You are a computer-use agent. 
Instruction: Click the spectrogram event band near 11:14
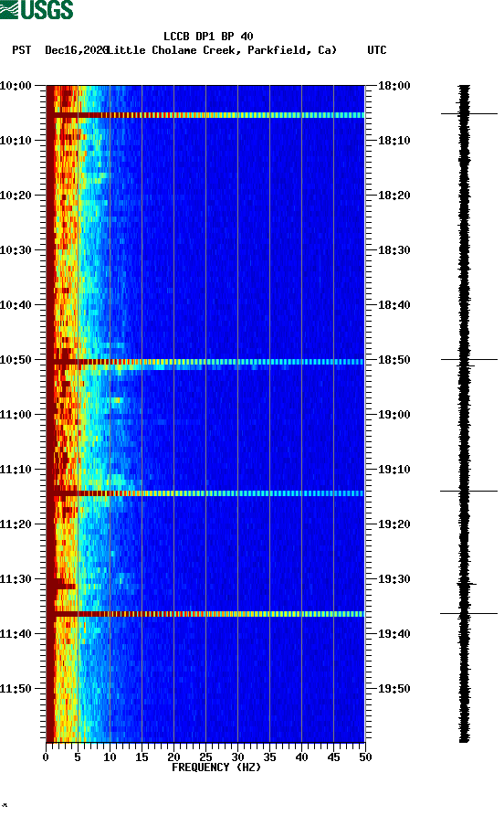point(205,493)
